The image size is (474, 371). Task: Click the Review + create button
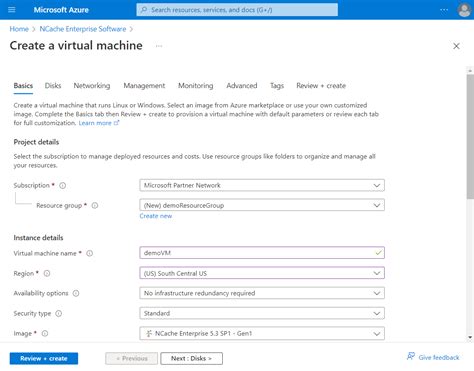click(44, 358)
